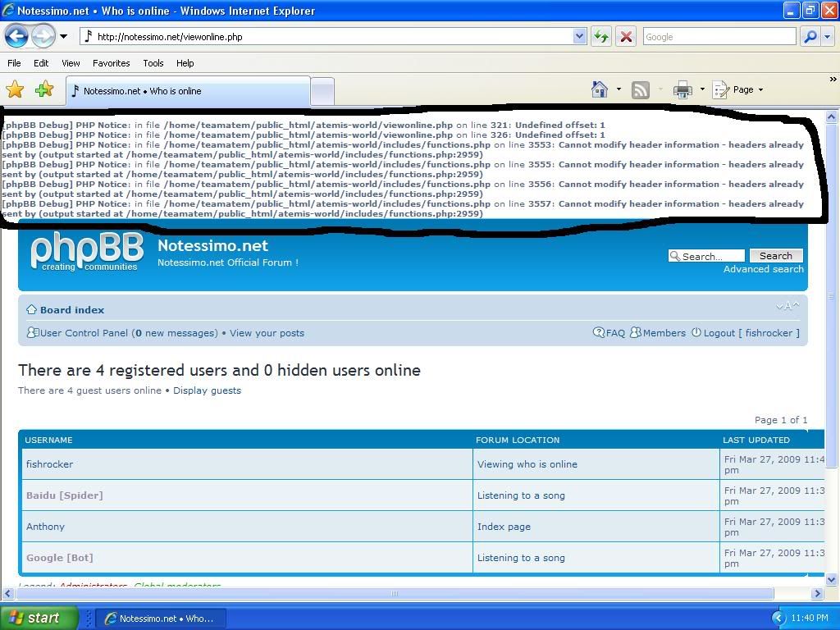
Task: Click the Add to Favorites icon
Action: tap(44, 89)
